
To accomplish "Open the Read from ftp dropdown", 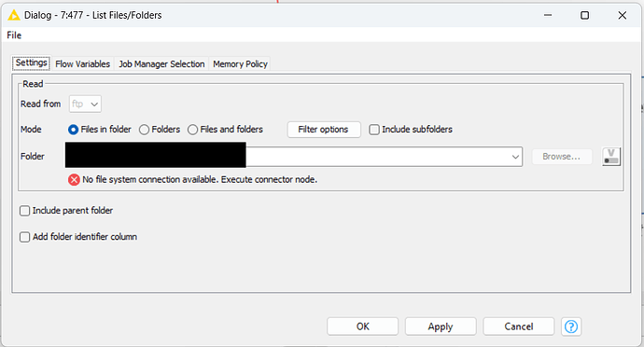I will [85, 104].
